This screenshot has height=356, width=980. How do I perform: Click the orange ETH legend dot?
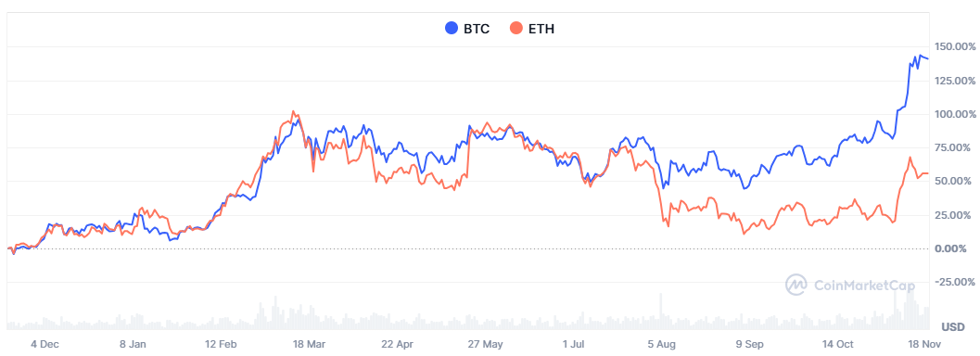tap(516, 28)
